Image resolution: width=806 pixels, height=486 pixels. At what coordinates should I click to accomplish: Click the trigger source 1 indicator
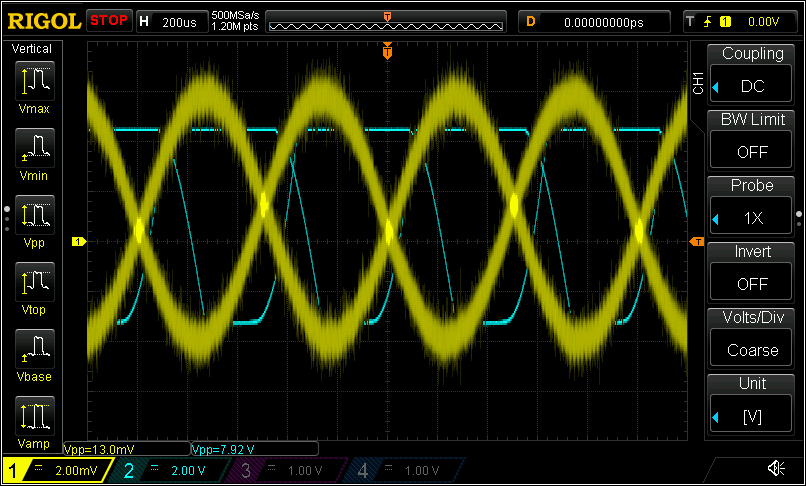point(725,22)
